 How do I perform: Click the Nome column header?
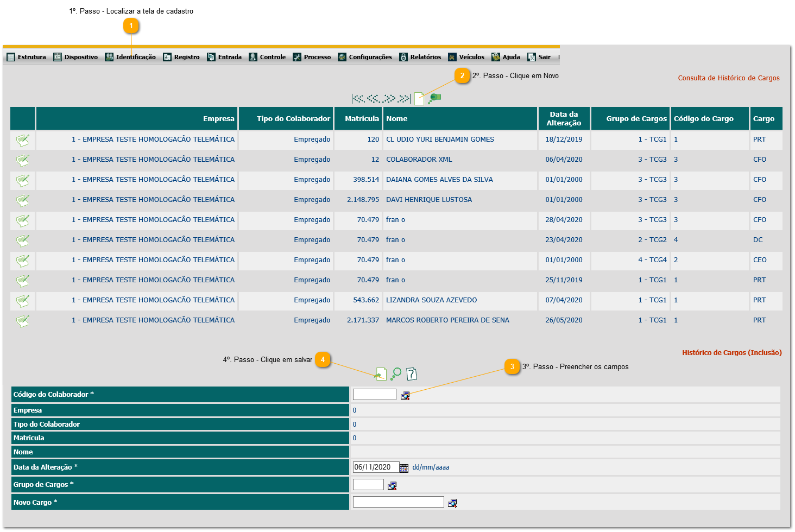click(x=460, y=118)
